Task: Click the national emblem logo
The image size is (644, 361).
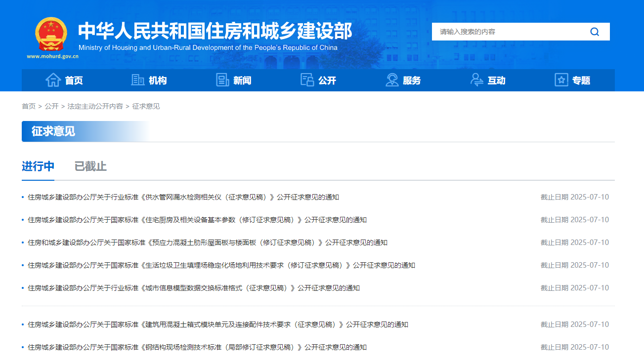Action: [x=51, y=35]
